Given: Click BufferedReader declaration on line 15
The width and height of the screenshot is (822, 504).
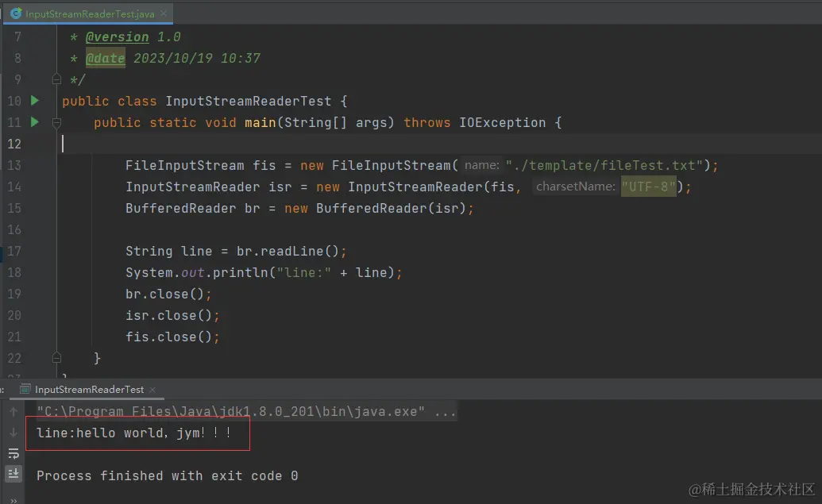Looking at the screenshot, I should 299,209.
